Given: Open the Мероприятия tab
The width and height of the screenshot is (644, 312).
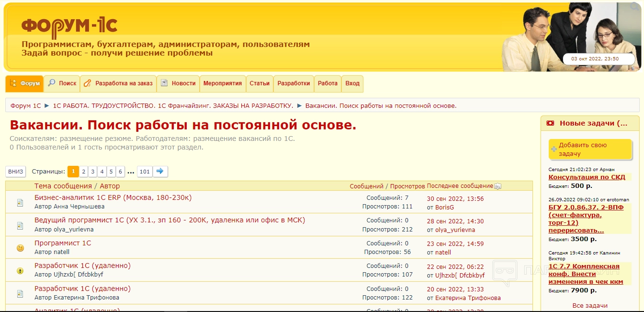Looking at the screenshot, I should click(x=222, y=83).
